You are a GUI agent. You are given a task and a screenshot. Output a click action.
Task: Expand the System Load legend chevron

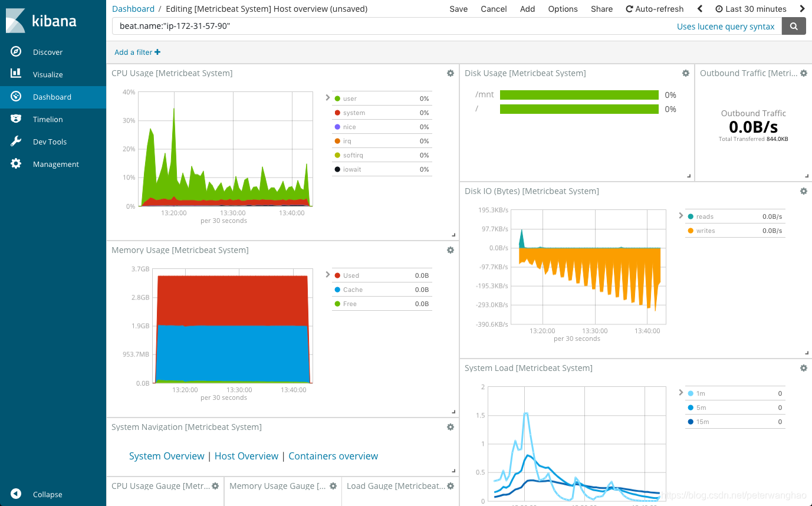point(682,393)
